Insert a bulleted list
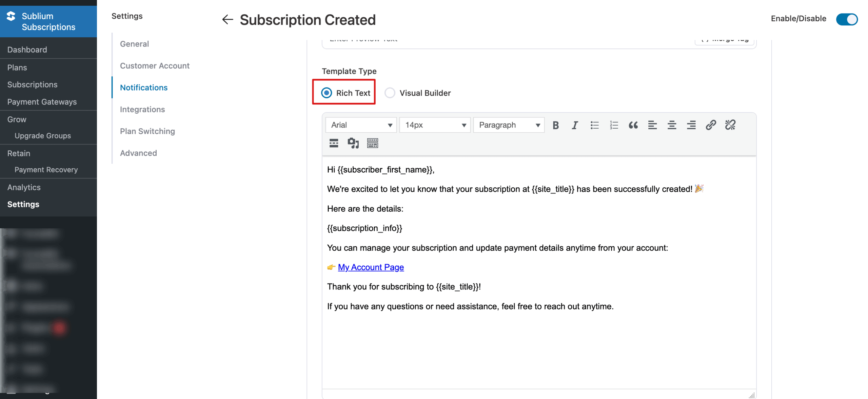This screenshot has width=868, height=399. (594, 125)
